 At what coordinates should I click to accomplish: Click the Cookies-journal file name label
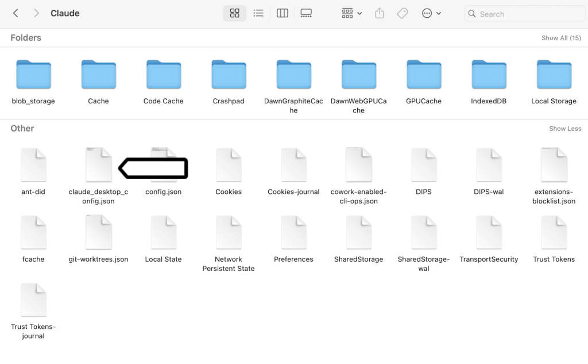(x=293, y=192)
